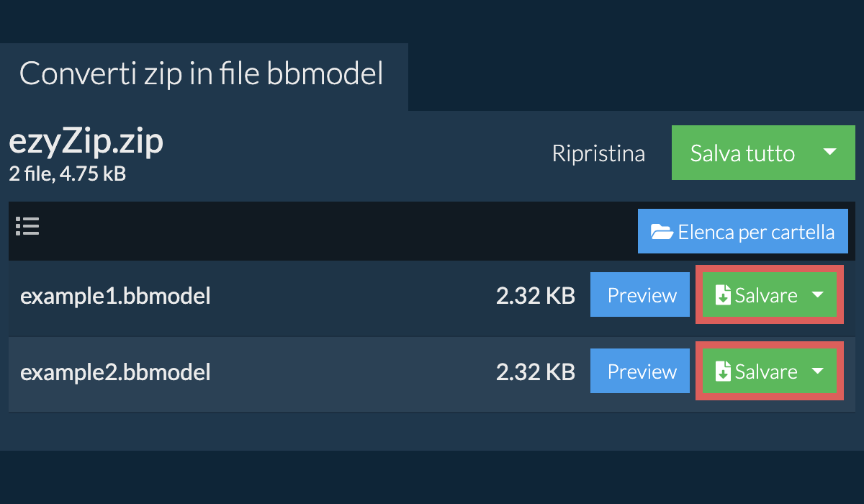Click the 2.32 KB size of example1.bbmodel
The height and width of the screenshot is (504, 864).
pos(536,296)
